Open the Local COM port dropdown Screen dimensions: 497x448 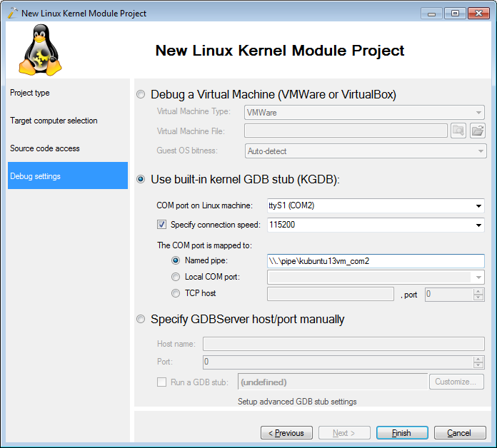coord(376,278)
